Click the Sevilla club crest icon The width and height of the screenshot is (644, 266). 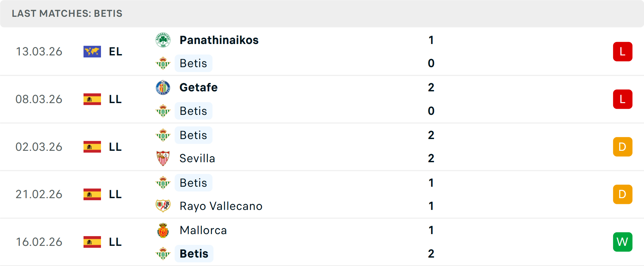click(x=163, y=158)
